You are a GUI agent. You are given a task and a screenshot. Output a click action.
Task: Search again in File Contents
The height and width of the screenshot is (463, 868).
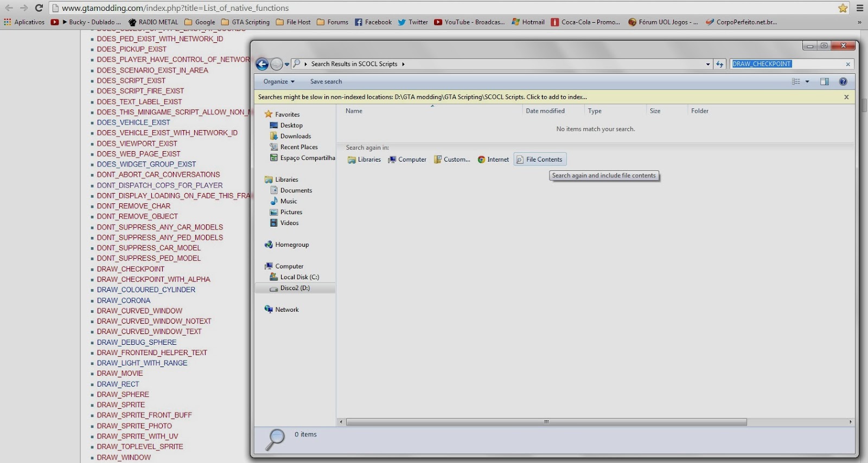click(540, 159)
